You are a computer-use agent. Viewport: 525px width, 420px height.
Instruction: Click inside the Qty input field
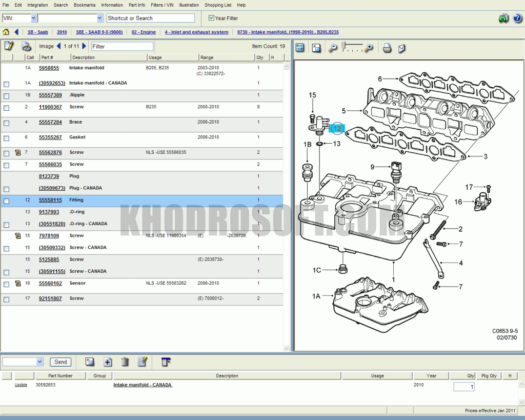pos(463,387)
